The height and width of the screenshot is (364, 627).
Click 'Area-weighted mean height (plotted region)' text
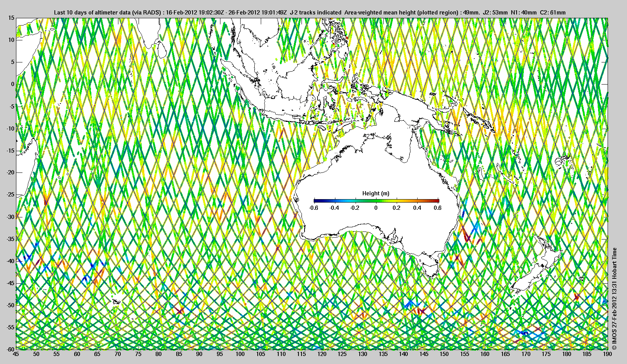tap(402, 13)
